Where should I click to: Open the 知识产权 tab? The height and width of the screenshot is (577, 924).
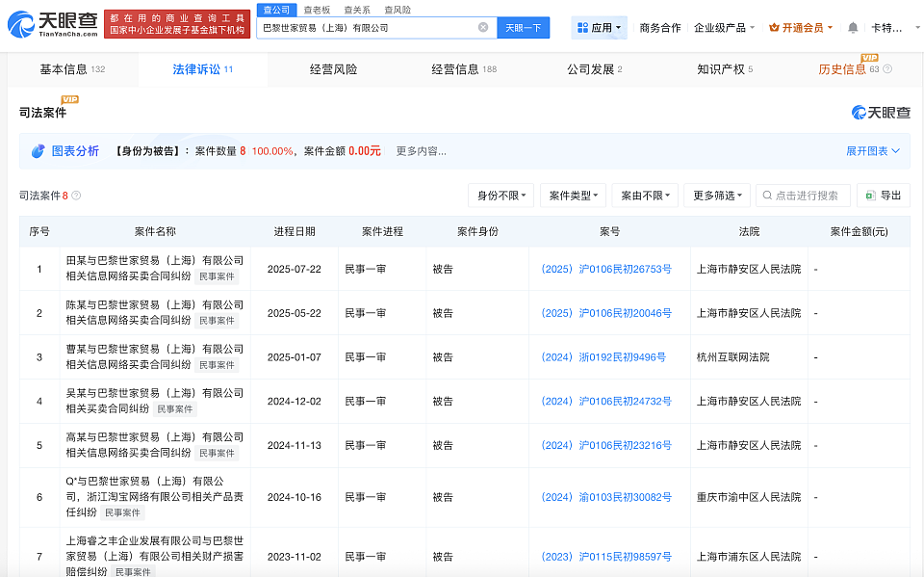725,69
